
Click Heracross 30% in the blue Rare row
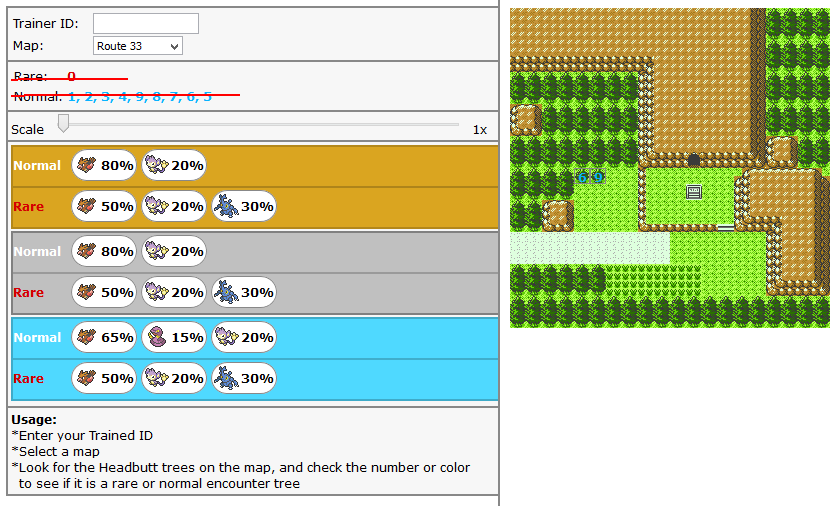(x=243, y=379)
